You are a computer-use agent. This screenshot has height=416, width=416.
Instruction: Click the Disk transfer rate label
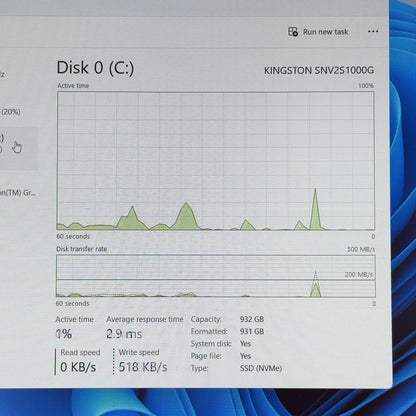click(82, 249)
